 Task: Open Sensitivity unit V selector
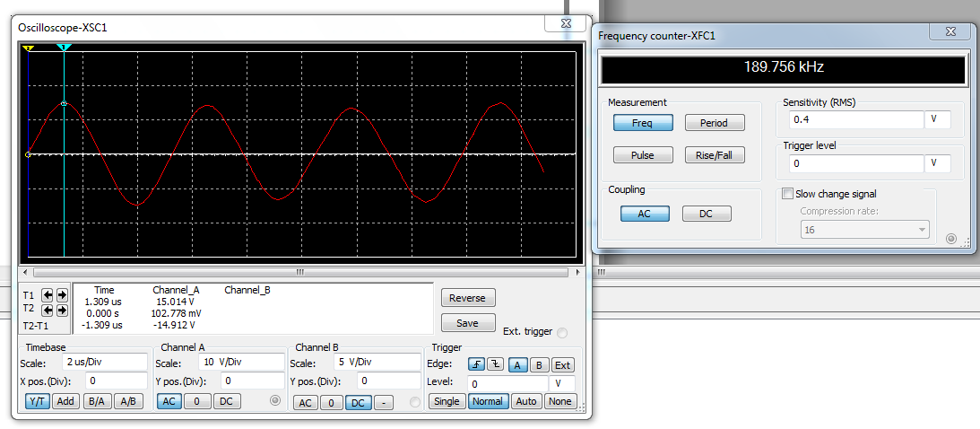(x=938, y=119)
